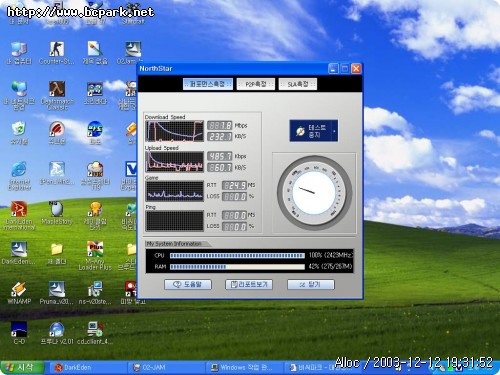Image resolution: width=500 pixels, height=375 pixels.
Task: Open the network places globe icon
Action: click(x=19, y=96)
